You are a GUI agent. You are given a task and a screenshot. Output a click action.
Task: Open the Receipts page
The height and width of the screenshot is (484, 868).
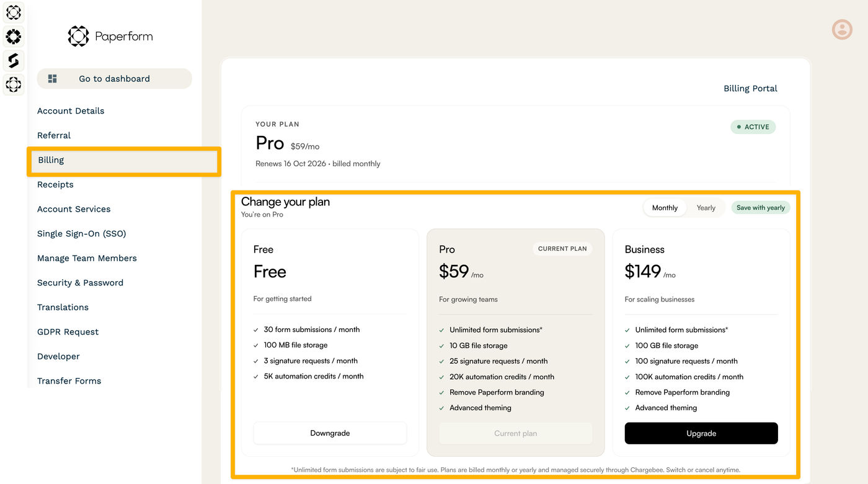pos(55,184)
